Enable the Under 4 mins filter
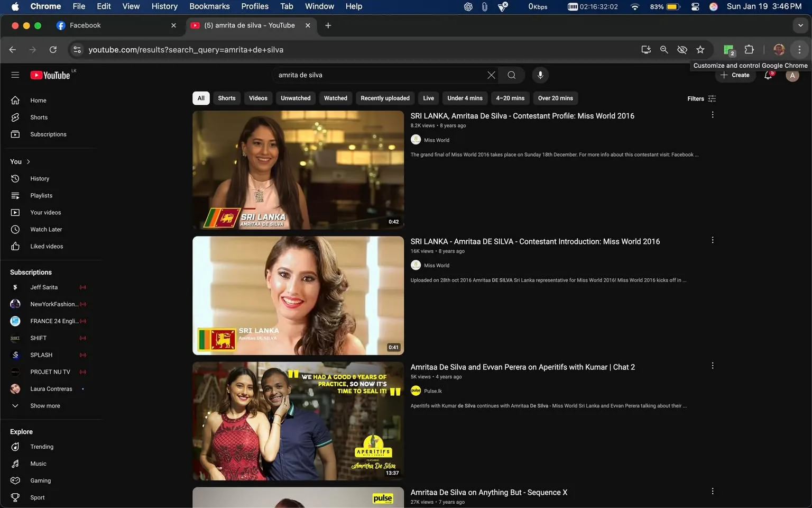 click(x=464, y=98)
